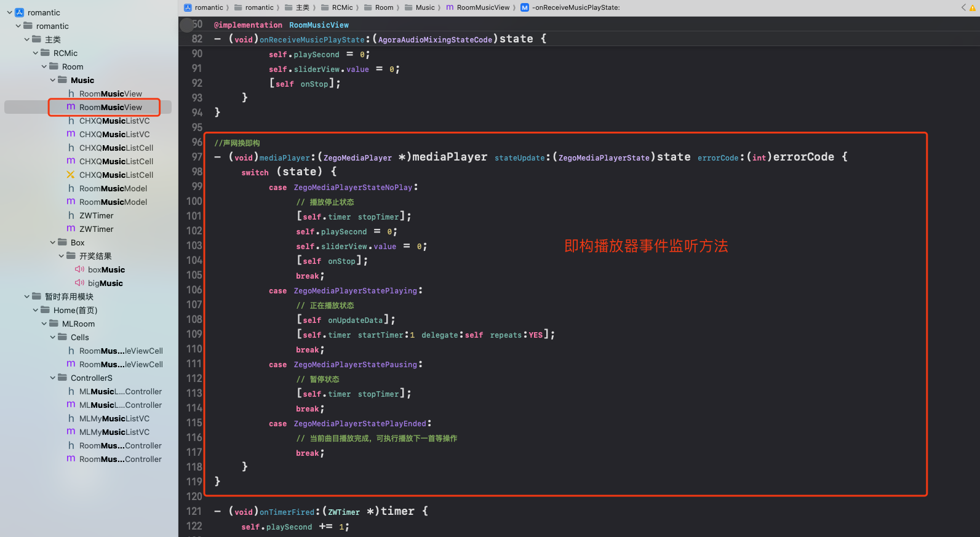Collapse the Music folder
The image size is (980, 537).
pos(52,80)
